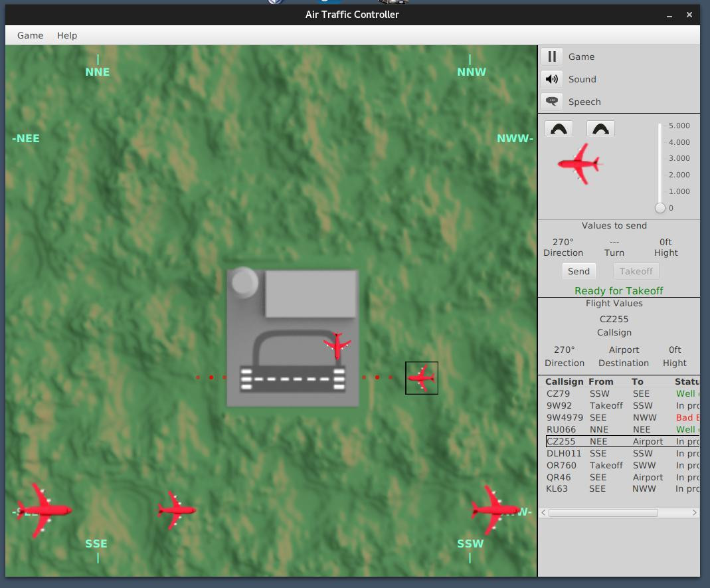Screen dimensions: 710x588
Task: Click the airport terminal building
Action: pyautogui.click(x=311, y=294)
